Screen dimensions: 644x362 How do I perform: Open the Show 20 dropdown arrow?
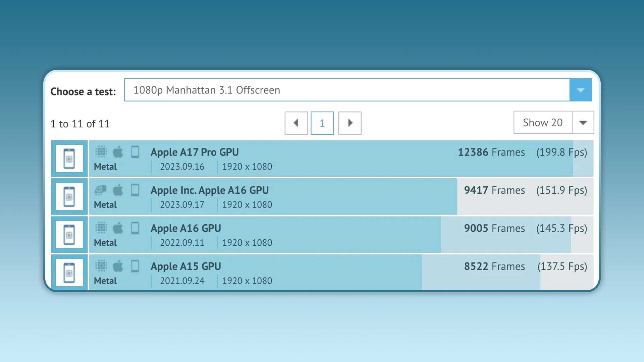583,123
